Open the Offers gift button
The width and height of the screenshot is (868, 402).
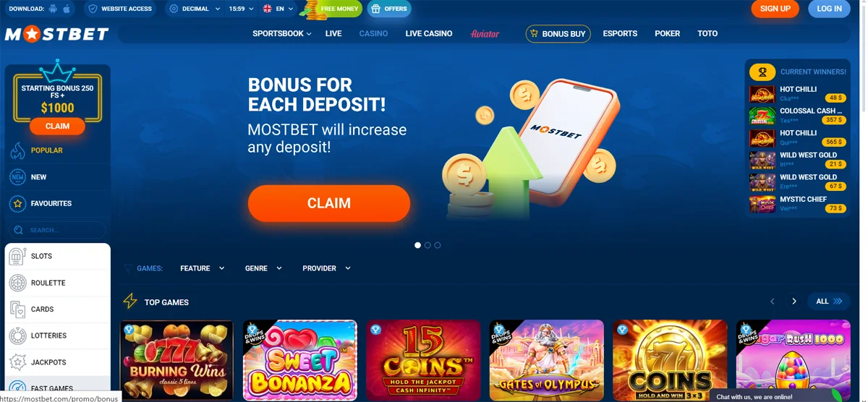389,9
